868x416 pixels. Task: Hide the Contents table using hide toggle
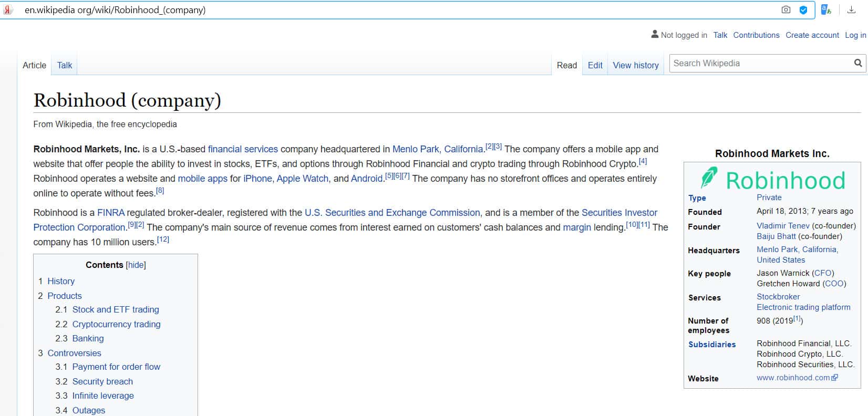[x=136, y=265]
